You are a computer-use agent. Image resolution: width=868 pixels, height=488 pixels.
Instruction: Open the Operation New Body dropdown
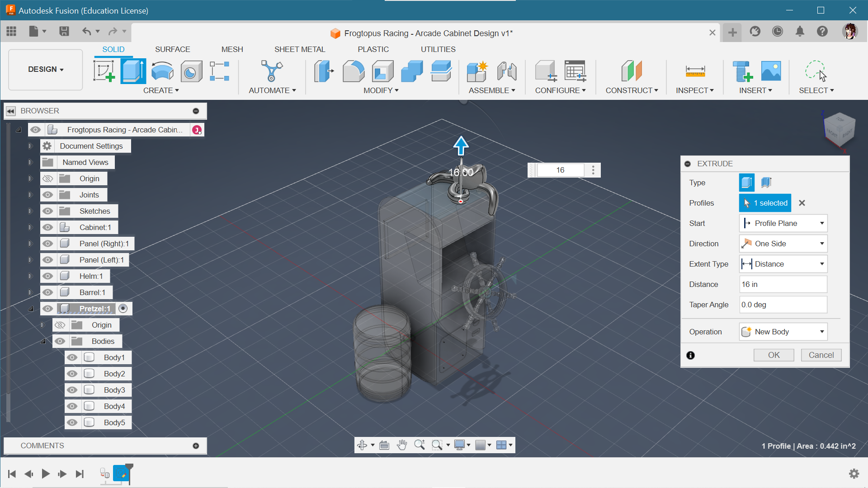(783, 332)
